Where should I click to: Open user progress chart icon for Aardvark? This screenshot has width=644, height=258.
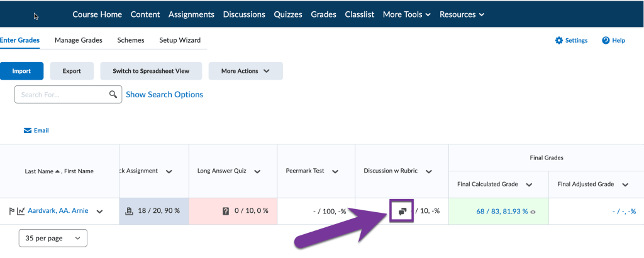(21, 212)
